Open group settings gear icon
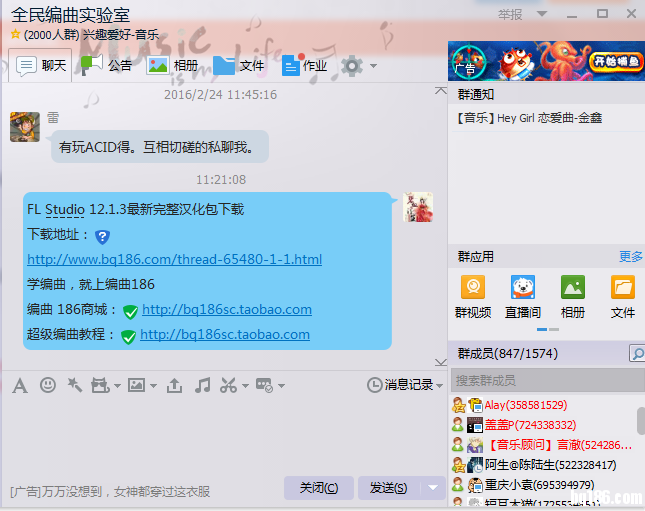The width and height of the screenshot is (645, 511). click(x=352, y=66)
